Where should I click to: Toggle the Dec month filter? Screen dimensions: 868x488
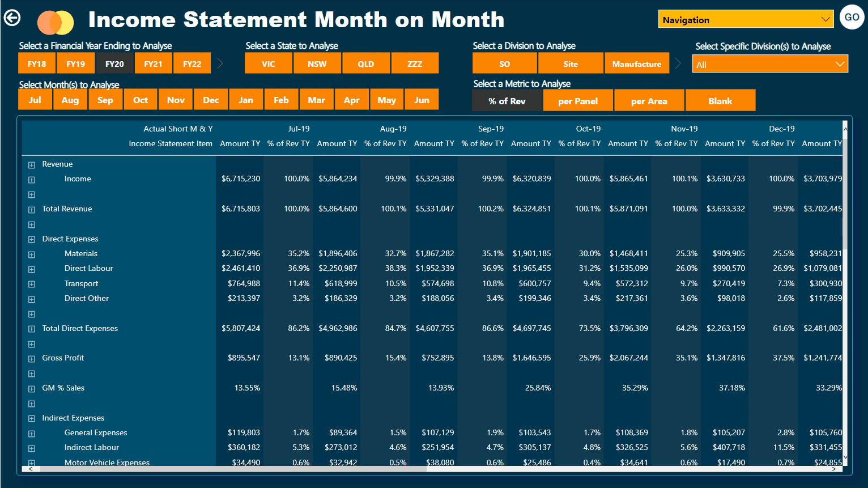click(211, 99)
